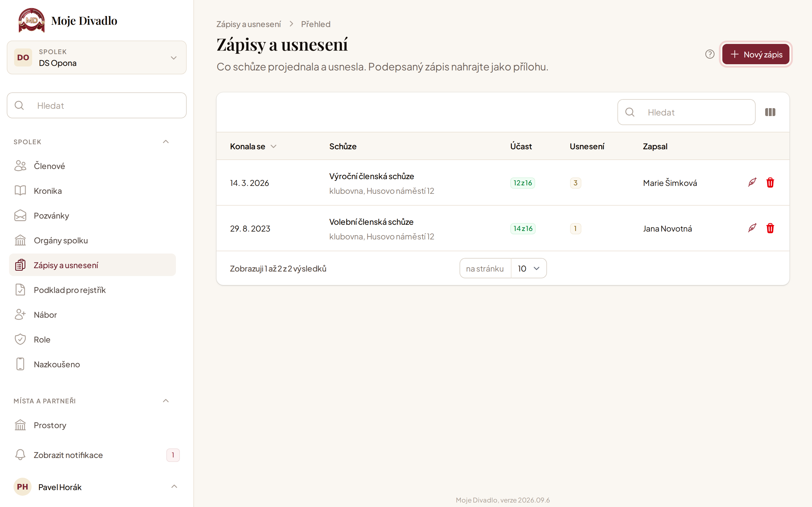The image size is (812, 507).
Task: Focus the table Hledat search field
Action: [686, 112]
